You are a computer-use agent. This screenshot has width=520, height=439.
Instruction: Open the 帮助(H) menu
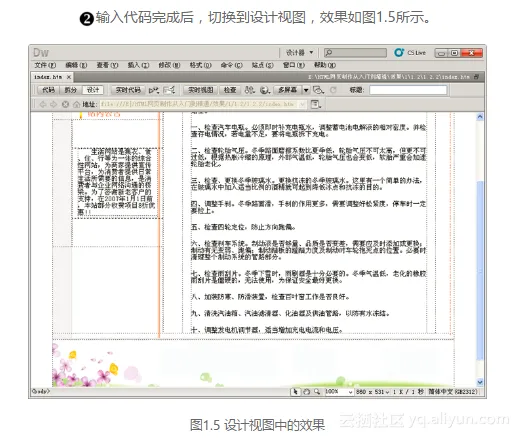click(325, 65)
